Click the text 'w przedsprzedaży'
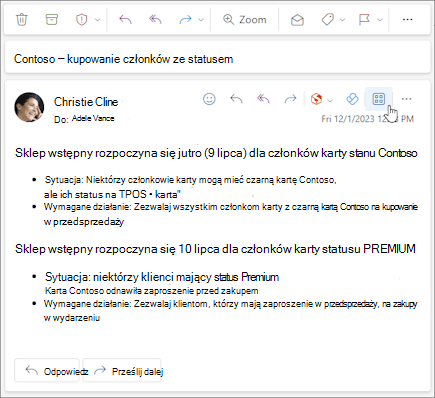The image size is (435, 398). pos(84,222)
